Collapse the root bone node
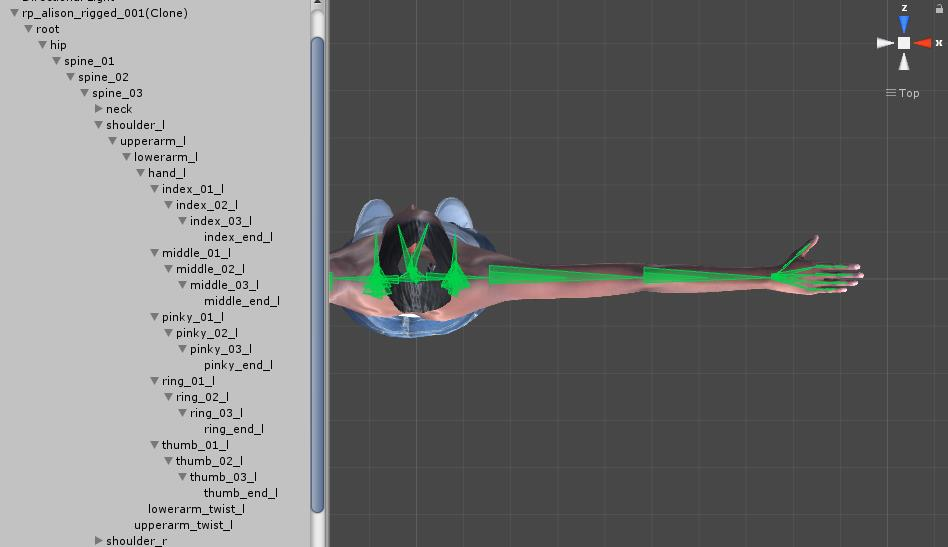 coord(28,28)
